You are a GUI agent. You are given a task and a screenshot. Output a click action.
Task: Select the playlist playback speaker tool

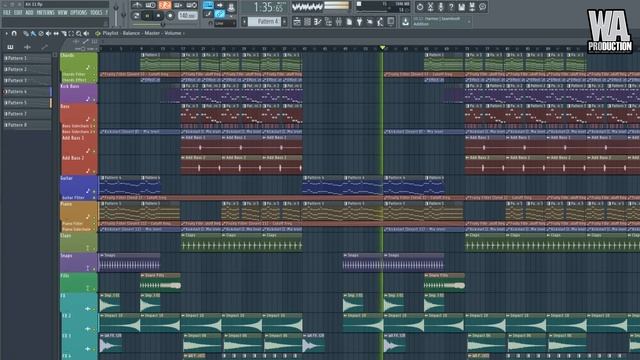point(86,33)
